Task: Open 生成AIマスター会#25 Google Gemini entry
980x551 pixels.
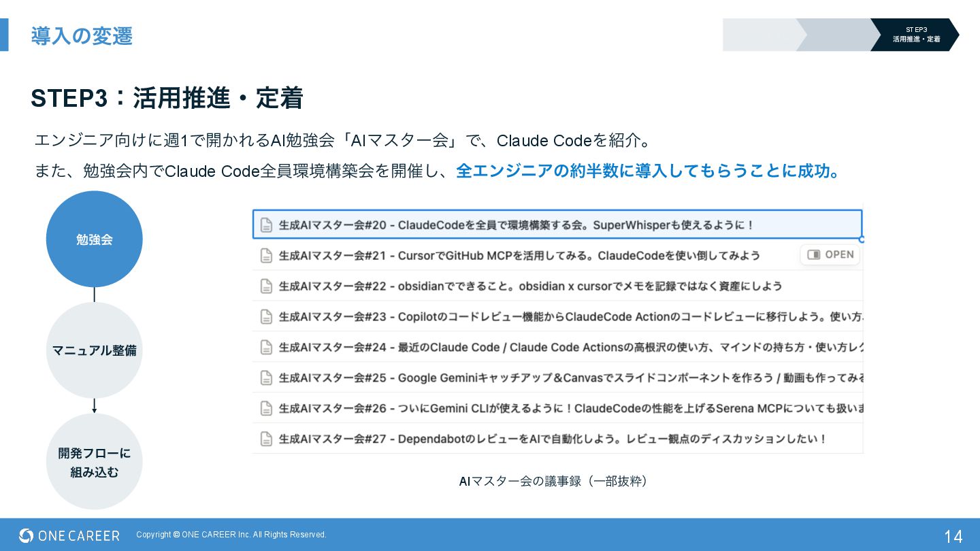Action: [557, 378]
